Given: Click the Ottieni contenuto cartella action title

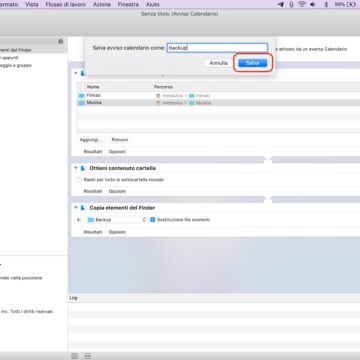Looking at the screenshot, I should [122, 168].
